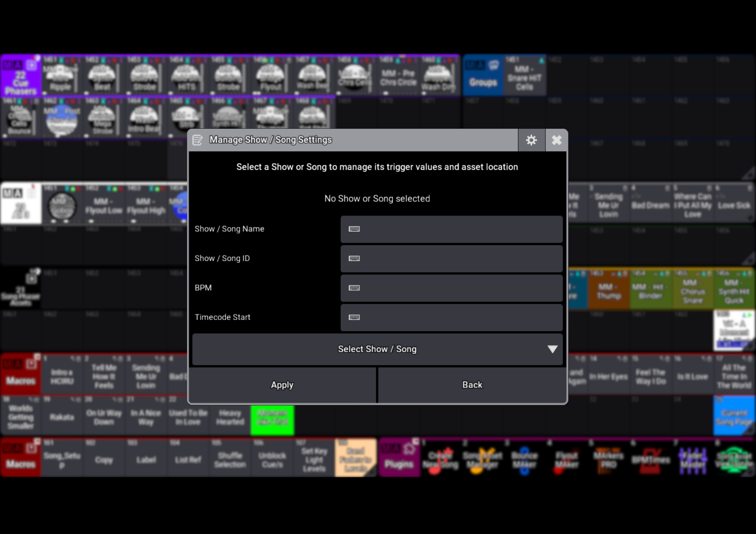Trigger the Rakata macro
Image resolution: width=756 pixels, height=534 pixels.
click(62, 416)
